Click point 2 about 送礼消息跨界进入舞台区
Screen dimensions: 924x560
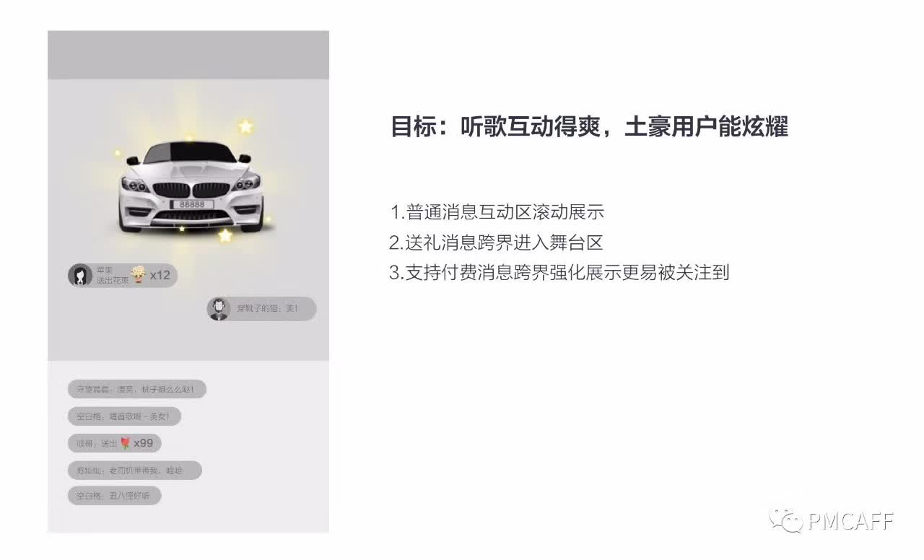(496, 243)
